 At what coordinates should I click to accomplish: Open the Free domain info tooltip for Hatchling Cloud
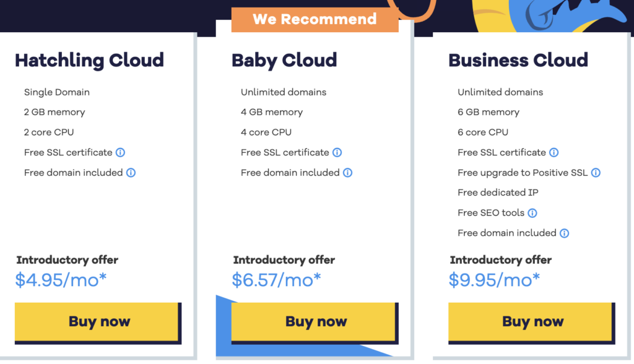point(131,173)
